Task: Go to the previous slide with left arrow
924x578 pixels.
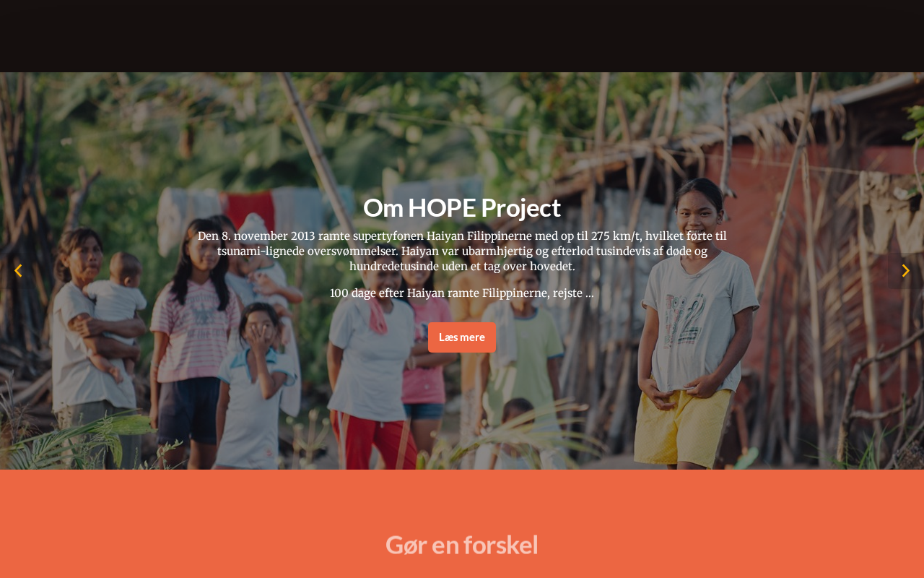Action: pos(18,271)
